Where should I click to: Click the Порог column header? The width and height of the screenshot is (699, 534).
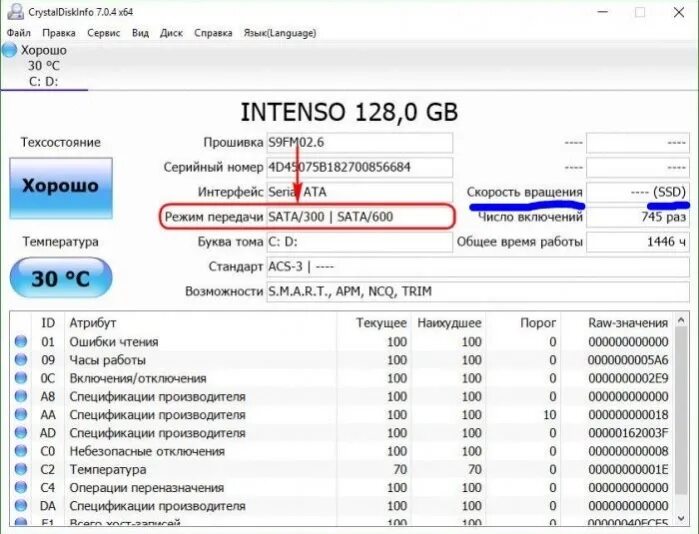pos(523,323)
